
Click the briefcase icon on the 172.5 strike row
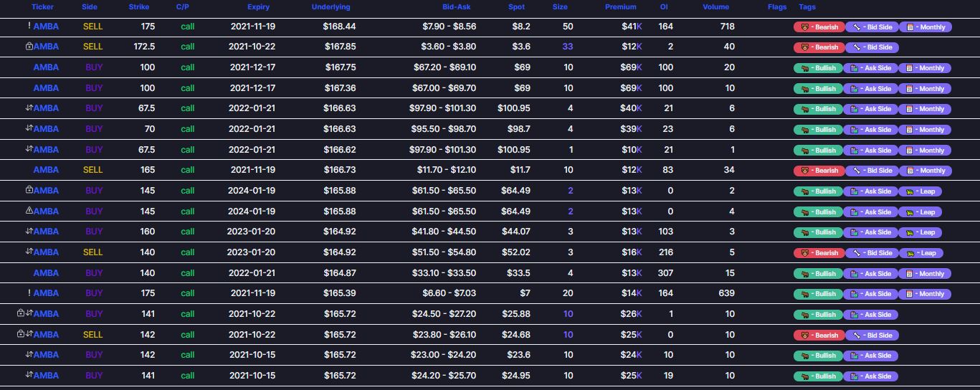(29, 47)
